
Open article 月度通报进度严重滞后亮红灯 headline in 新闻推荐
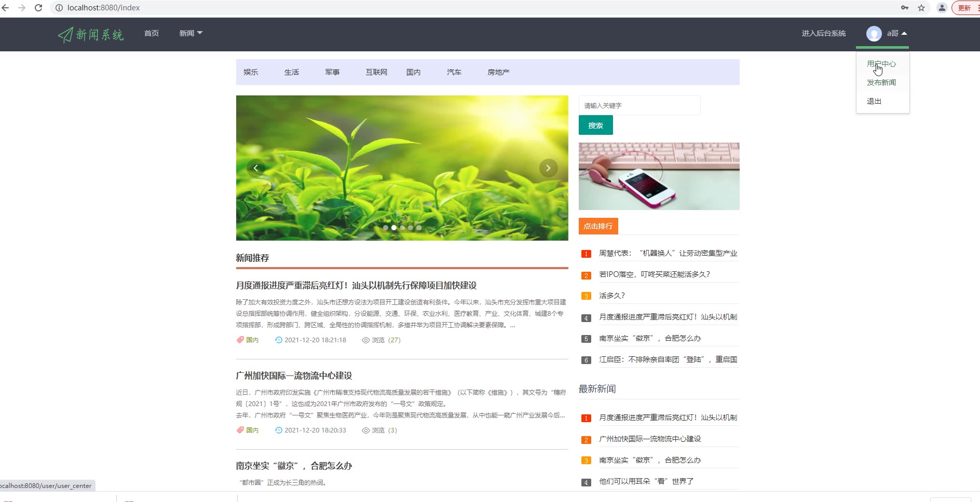tap(356, 285)
